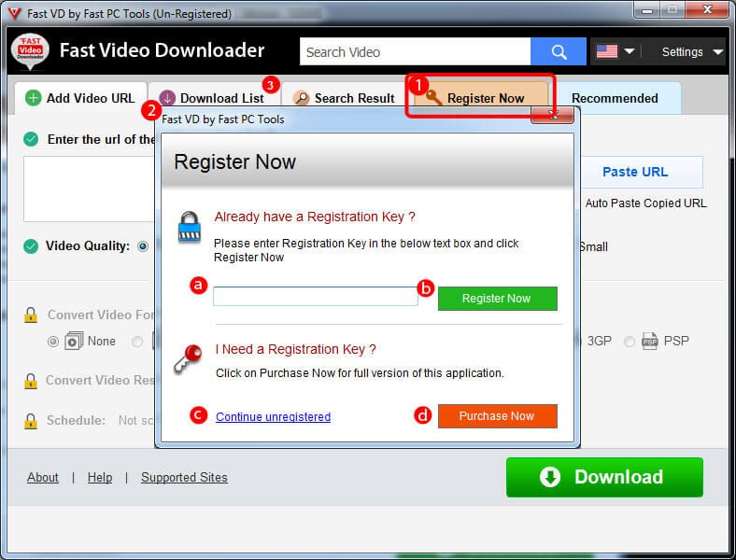Click the red key icon in dialog
The height and width of the screenshot is (560, 736).
tap(188, 358)
